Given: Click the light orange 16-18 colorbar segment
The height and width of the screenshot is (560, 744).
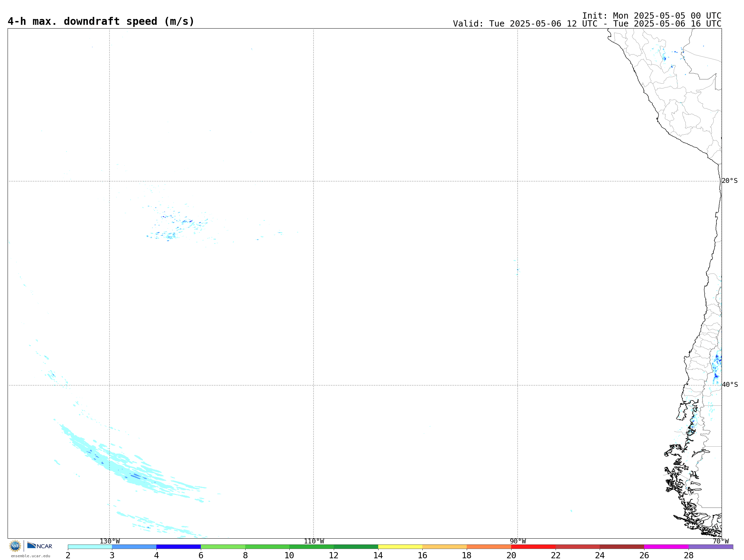Looking at the screenshot, I should (444, 547).
